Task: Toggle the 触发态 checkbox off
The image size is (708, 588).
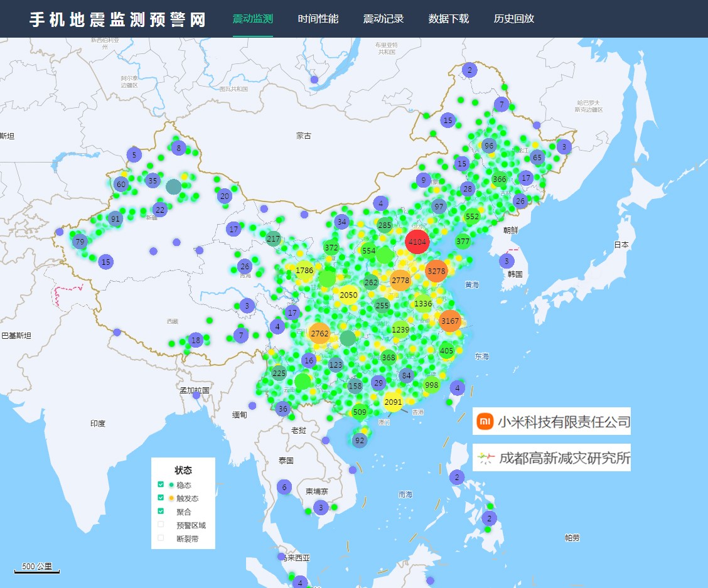Action: pyautogui.click(x=161, y=498)
